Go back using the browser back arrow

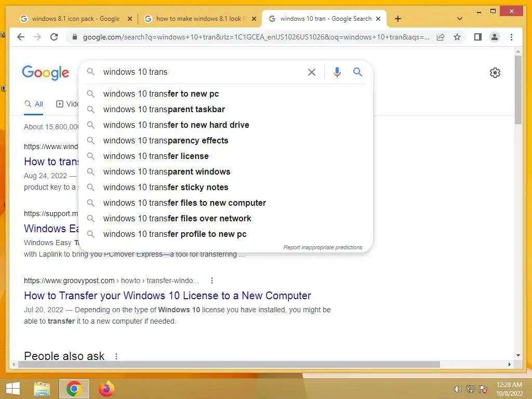tap(21, 37)
